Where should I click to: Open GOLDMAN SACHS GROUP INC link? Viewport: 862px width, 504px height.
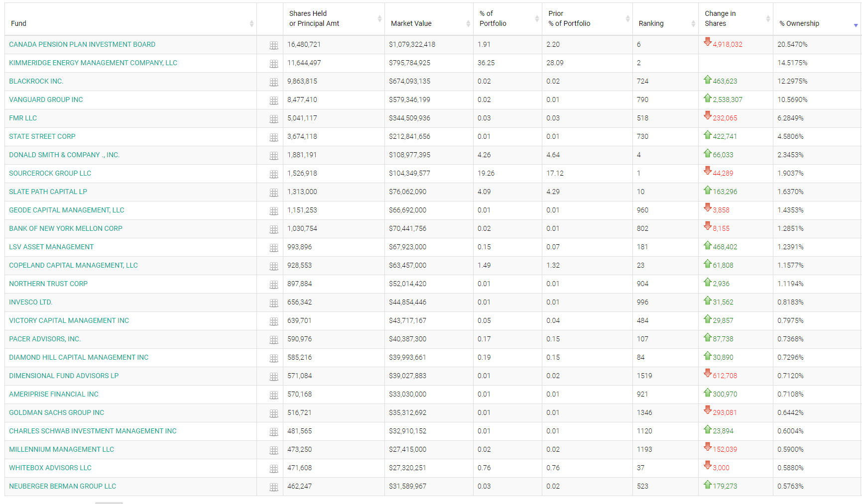point(57,412)
